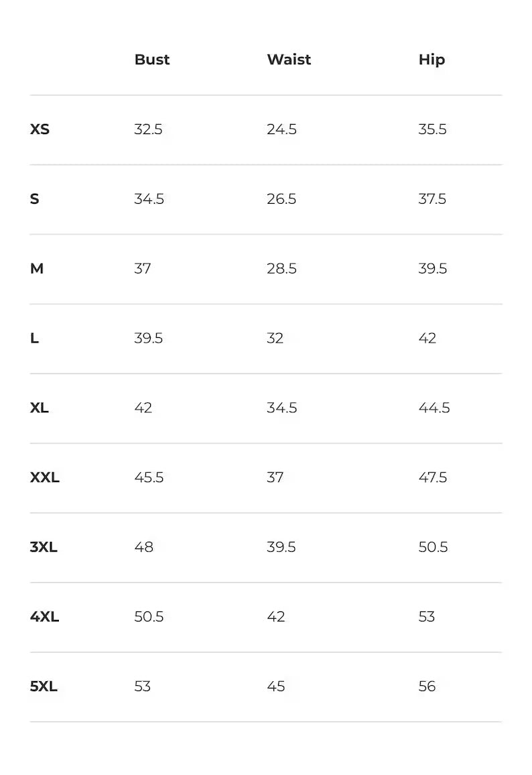
Task: Select the XL size row label
Action: [40, 408]
